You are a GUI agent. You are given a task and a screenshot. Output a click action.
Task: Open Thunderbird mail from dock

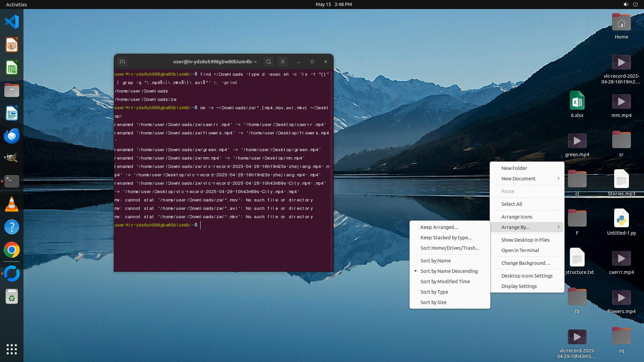(x=12, y=136)
